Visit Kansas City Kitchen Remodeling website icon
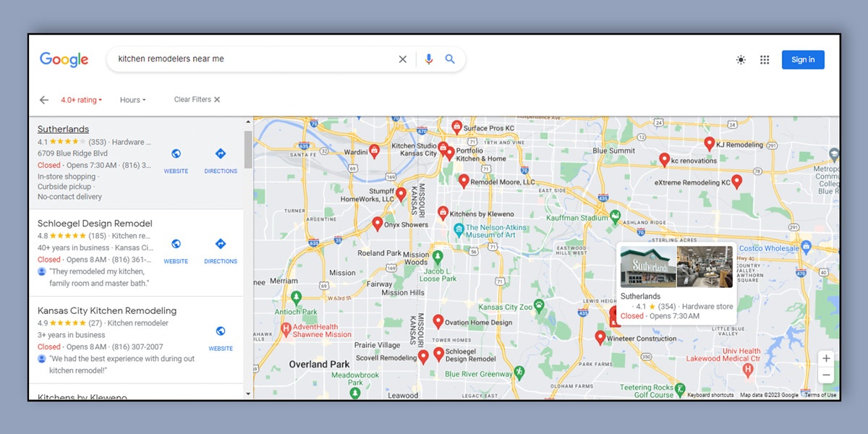Screen dimensions: 868x434 point(221,331)
